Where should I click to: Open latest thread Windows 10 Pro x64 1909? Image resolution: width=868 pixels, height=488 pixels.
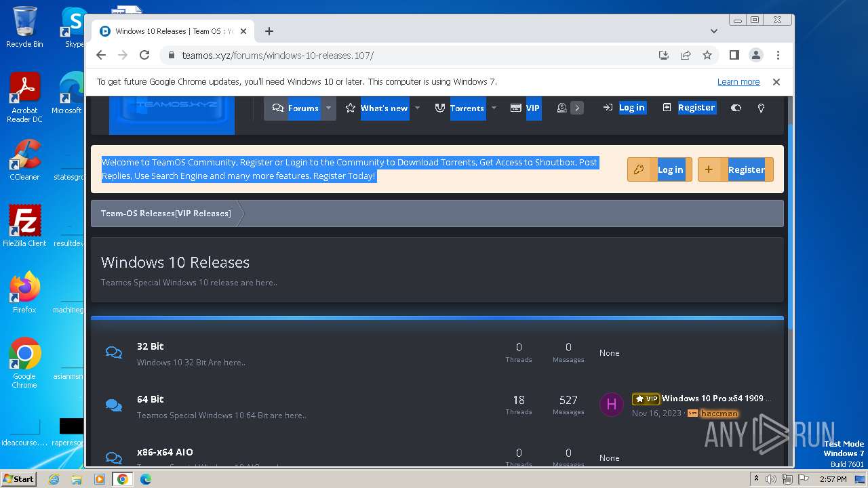pyautogui.click(x=717, y=399)
